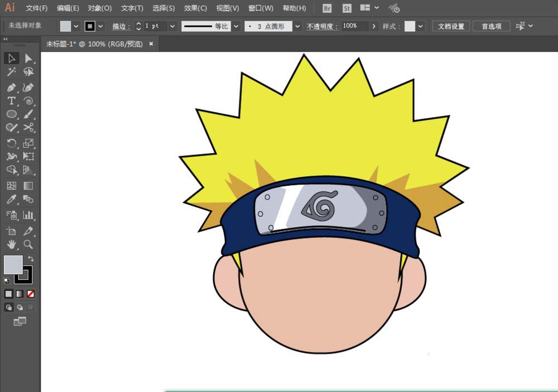The image size is (558, 392).
Task: Open Stroke panel via 描边 label
Action: click(121, 26)
